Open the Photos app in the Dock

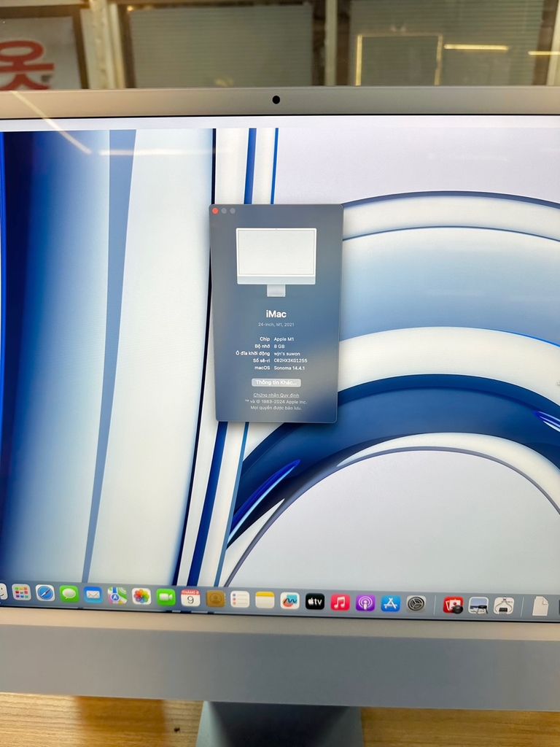pos(141,597)
